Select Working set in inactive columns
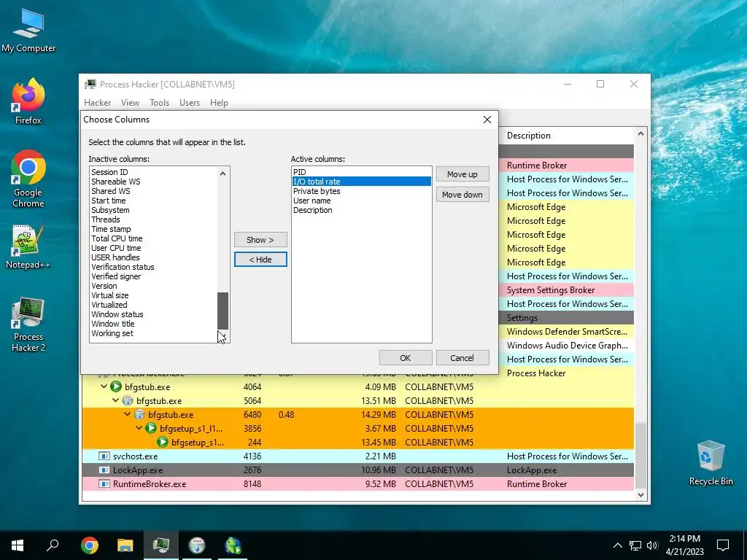 (x=153, y=333)
